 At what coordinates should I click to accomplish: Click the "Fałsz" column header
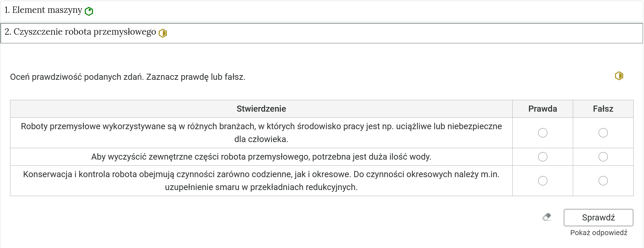[603, 108]
